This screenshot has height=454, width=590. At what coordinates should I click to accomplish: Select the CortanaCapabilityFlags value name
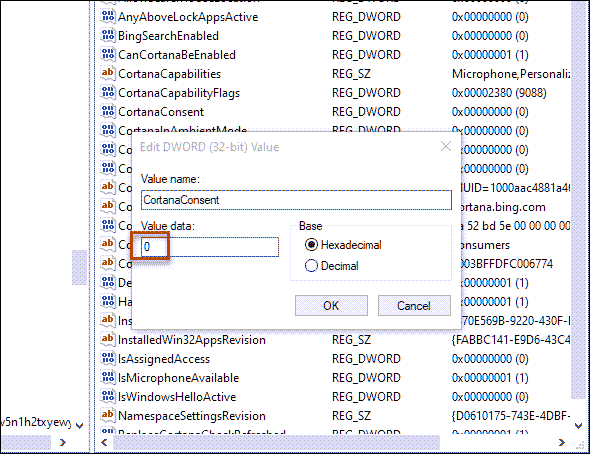[x=179, y=93]
